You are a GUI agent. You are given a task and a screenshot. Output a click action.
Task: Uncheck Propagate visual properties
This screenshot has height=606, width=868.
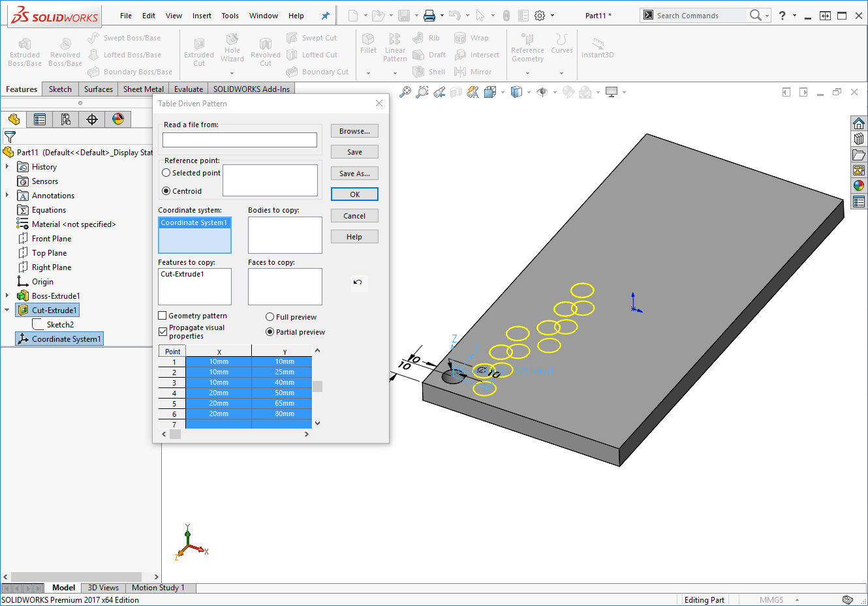(163, 332)
